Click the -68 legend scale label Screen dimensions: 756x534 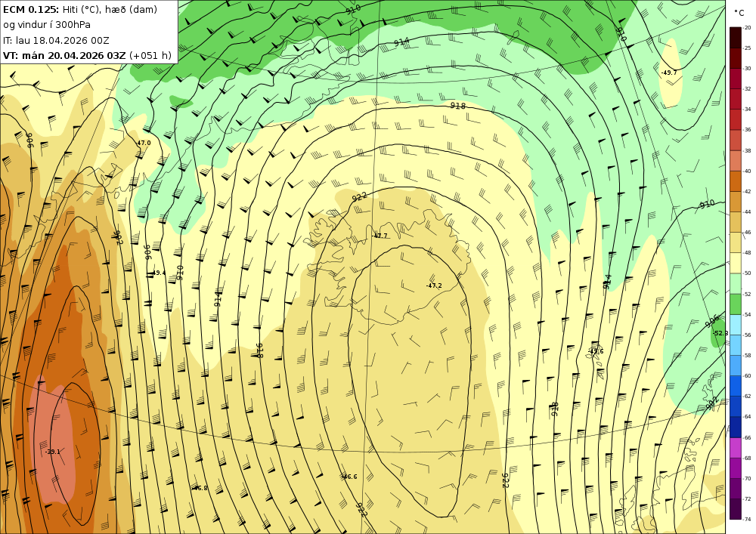tap(748, 458)
